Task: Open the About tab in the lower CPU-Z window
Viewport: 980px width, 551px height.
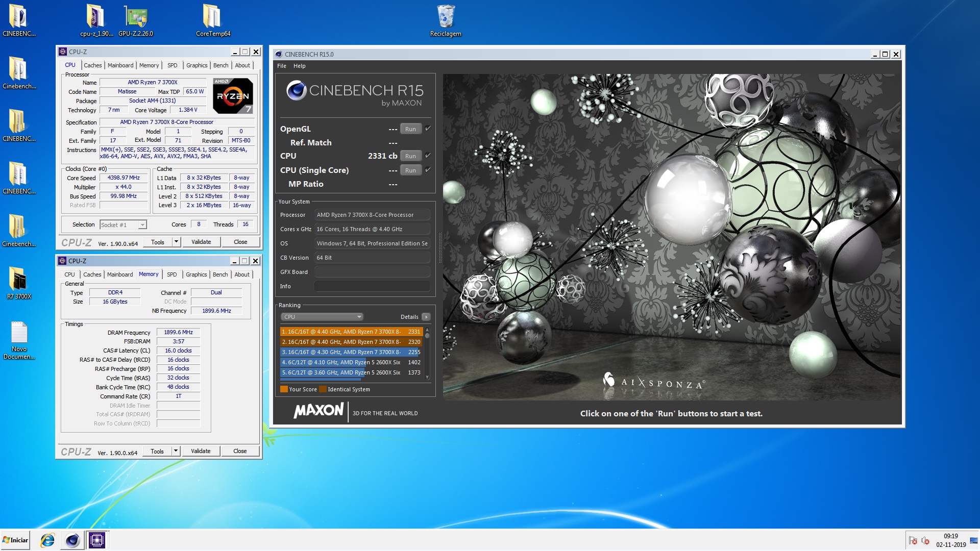Action: point(242,274)
